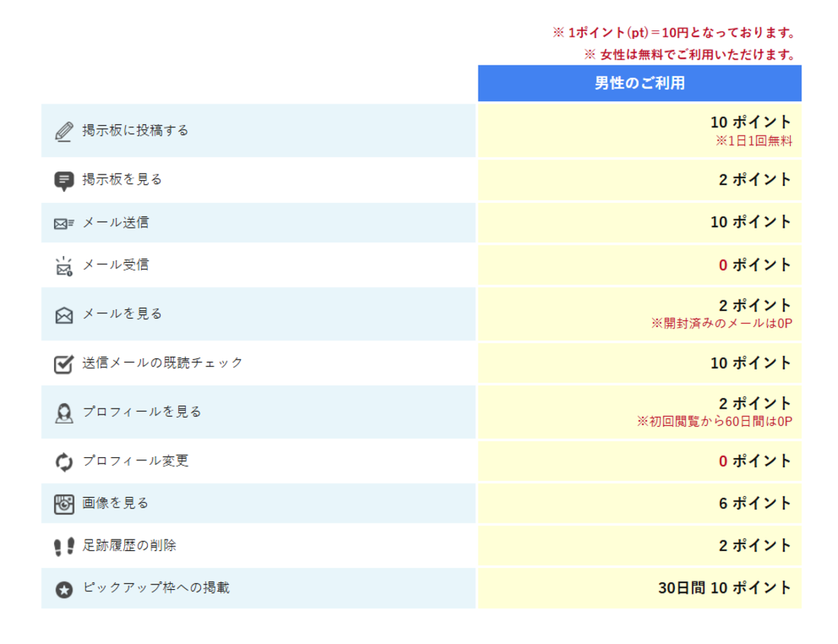Click the footprints icon beside 足跡履歴の削除
This screenshot has width=838, height=644.
coord(64,546)
